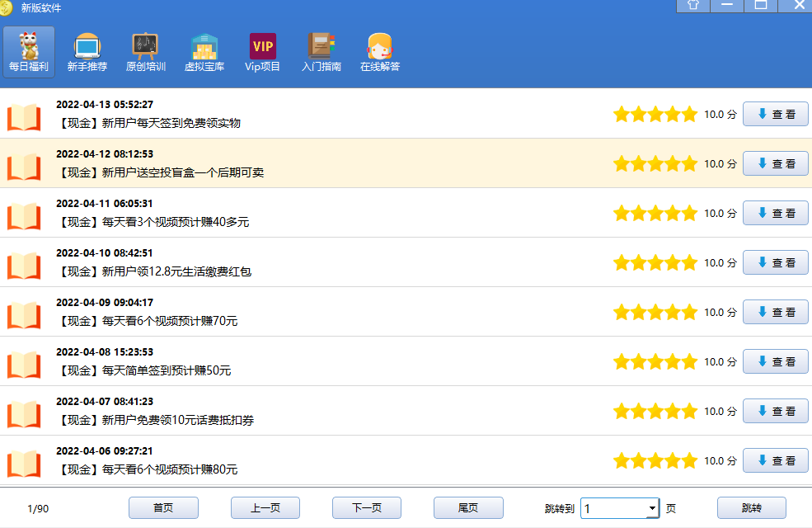The height and width of the screenshot is (528, 812).
Task: Click book icon of 2022-04-12 entry
Action: [24, 166]
